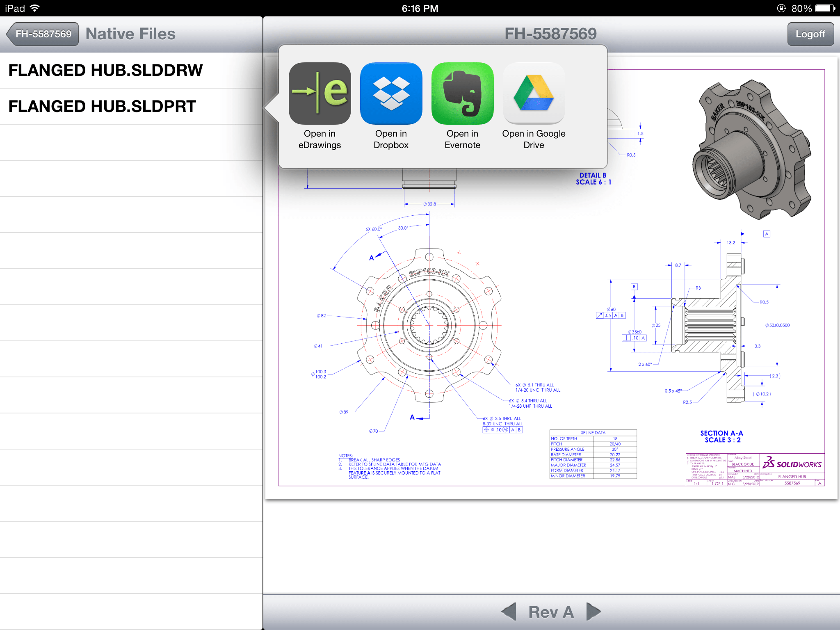Tap the Google Drive icon

[x=534, y=94]
